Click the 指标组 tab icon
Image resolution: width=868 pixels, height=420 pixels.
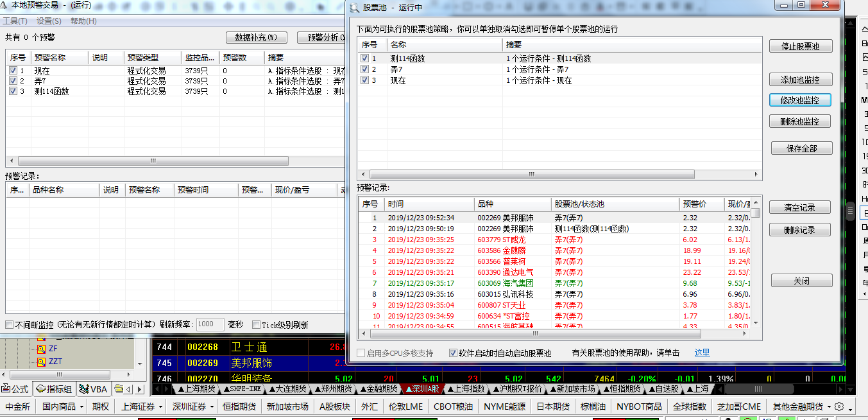coord(40,389)
